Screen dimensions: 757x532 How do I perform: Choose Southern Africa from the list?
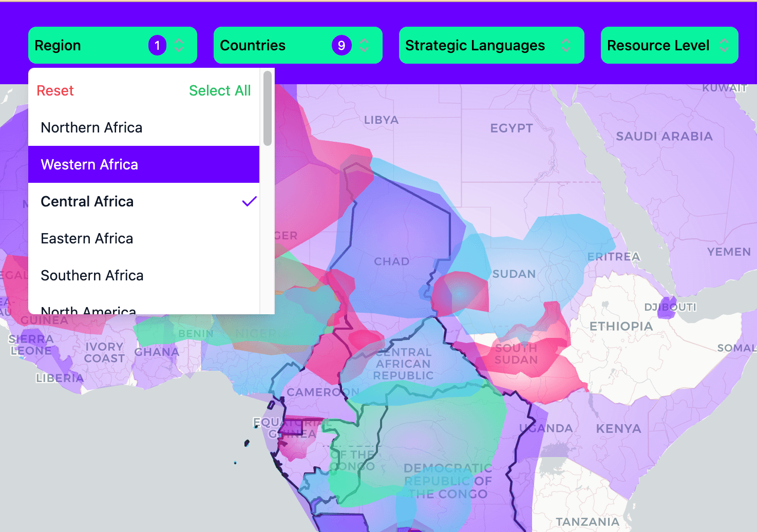pyautogui.click(x=92, y=275)
